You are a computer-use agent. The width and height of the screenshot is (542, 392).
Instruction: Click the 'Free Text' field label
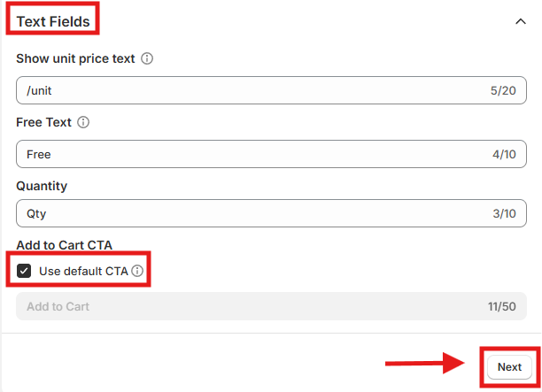[43, 123]
